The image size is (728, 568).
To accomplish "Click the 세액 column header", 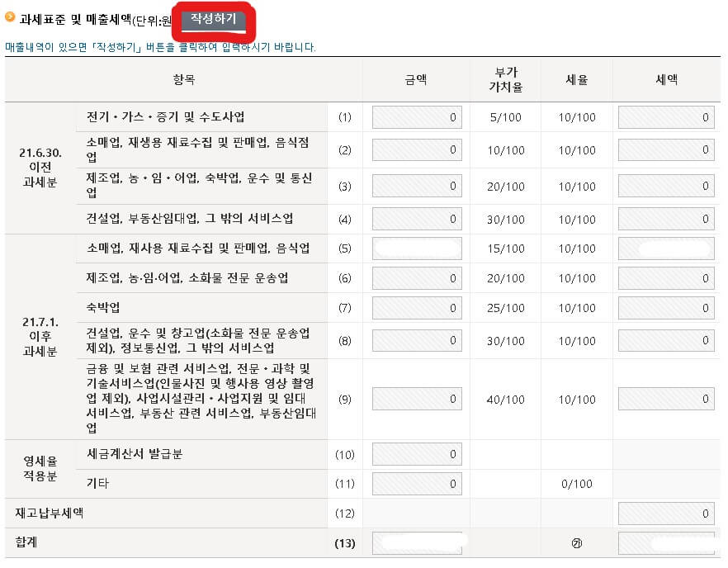I will 666,80.
